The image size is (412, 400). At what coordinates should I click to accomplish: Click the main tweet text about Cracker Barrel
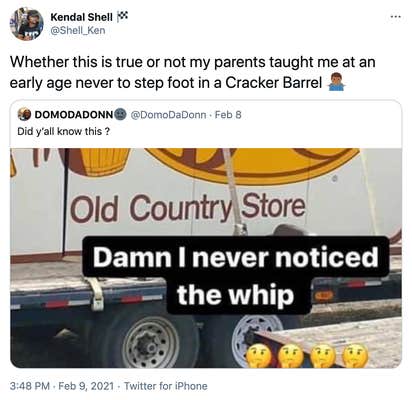[193, 72]
